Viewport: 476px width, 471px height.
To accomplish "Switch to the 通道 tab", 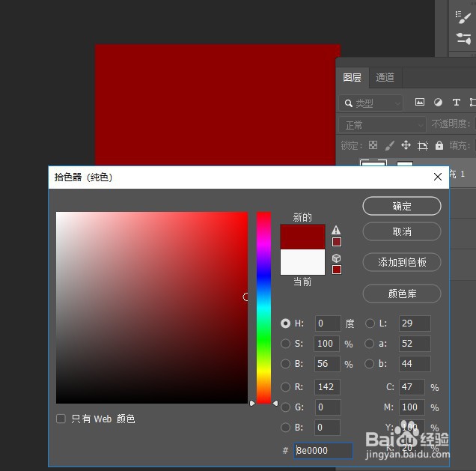I will [x=385, y=78].
